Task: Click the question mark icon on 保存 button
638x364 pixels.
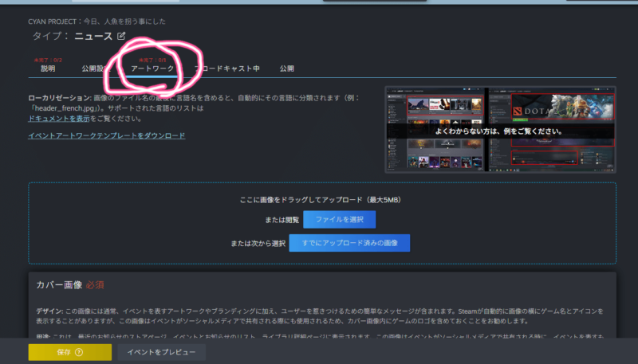Action: 79,351
